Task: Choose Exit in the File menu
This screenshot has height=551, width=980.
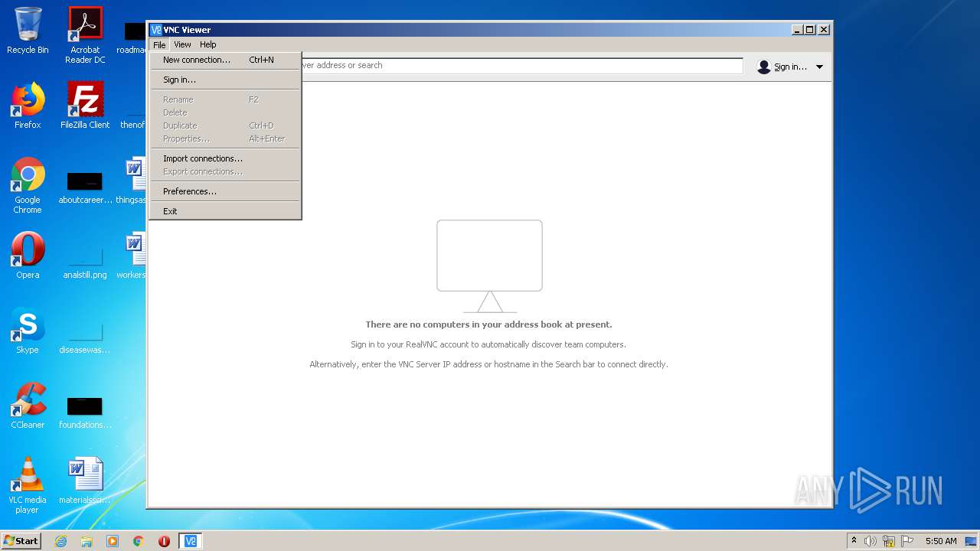Action: tap(225, 211)
